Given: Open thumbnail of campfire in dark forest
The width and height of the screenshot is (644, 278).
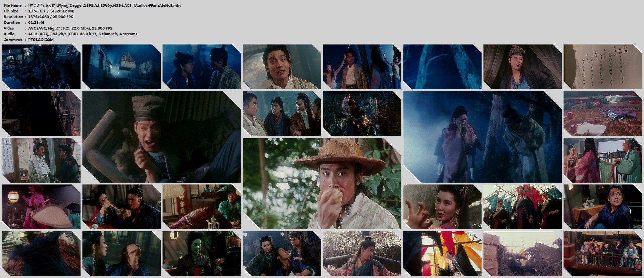Looking at the screenshot, I should (x=362, y=113).
